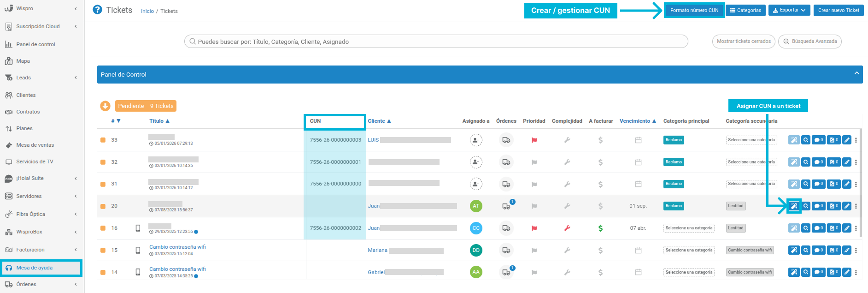868x293 pixels.
Task: Click the Reclamo category tag on ticket 33
Action: (674, 140)
